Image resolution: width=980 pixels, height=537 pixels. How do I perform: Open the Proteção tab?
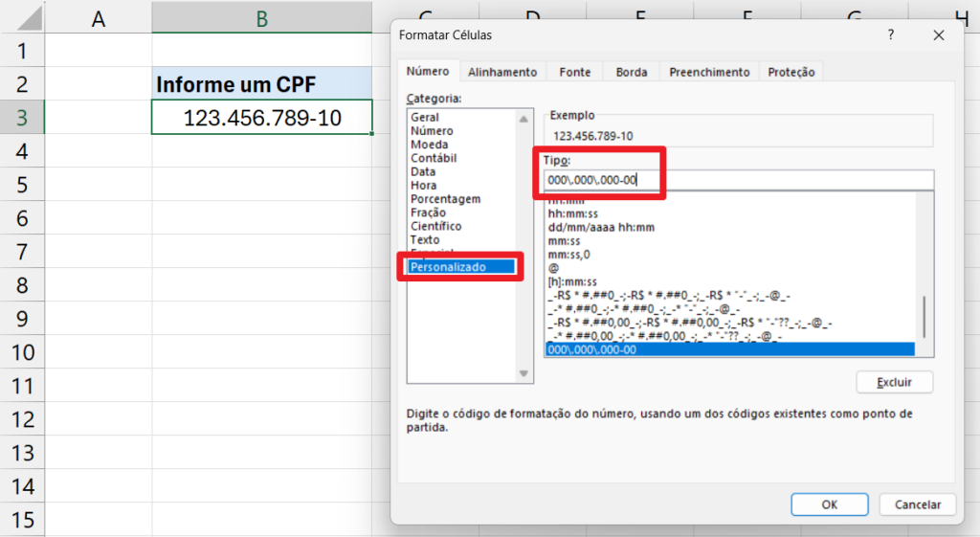coord(791,72)
